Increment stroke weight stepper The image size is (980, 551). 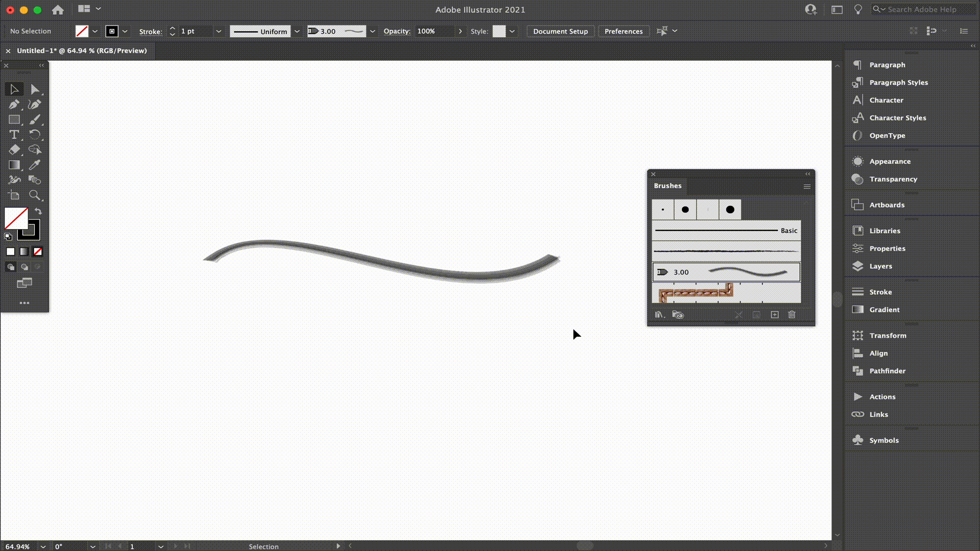pos(173,29)
